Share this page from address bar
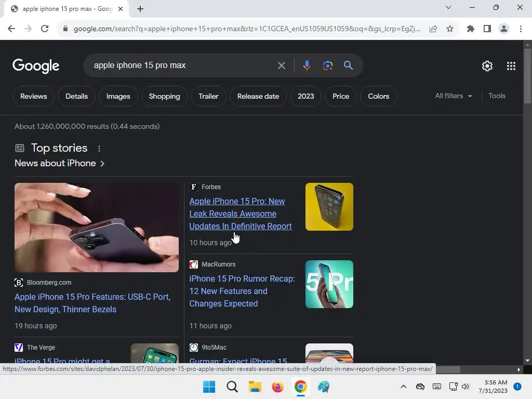The height and width of the screenshot is (399, 532). click(433, 29)
